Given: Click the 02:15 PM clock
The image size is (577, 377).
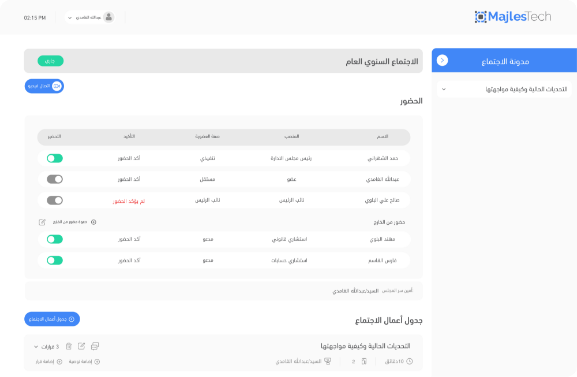Looking at the screenshot, I should [35, 18].
